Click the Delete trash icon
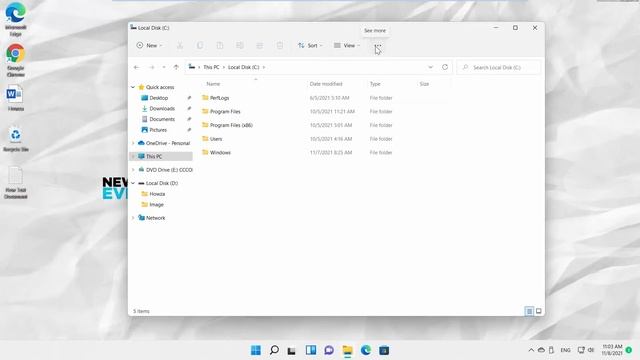Screen dimensions: 640x360 [280, 45]
